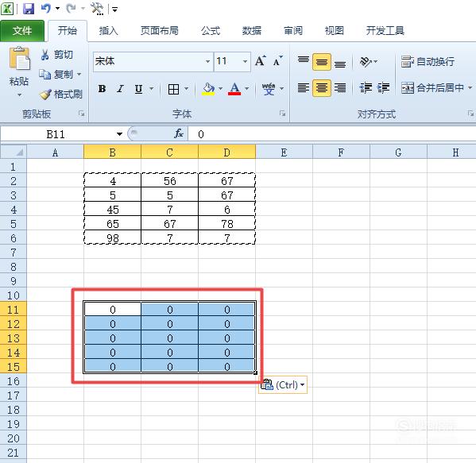The width and height of the screenshot is (476, 463).
Task: Toggle 自动换行 wrap text
Action: tap(428, 62)
